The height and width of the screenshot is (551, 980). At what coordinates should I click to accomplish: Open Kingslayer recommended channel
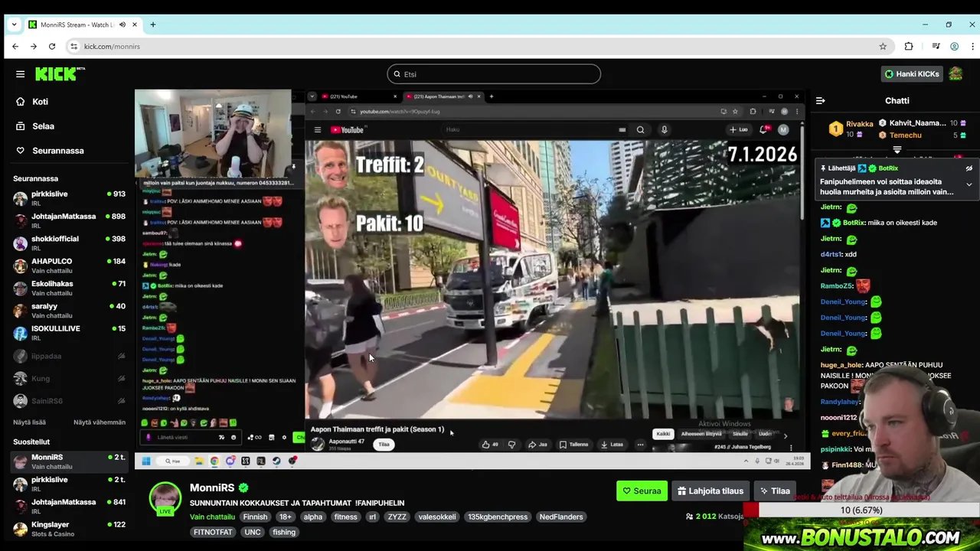(x=69, y=529)
